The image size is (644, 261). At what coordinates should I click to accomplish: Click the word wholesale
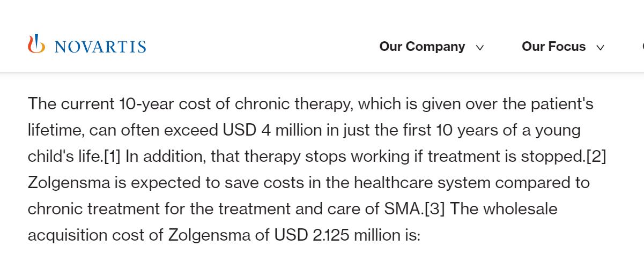coord(520,208)
